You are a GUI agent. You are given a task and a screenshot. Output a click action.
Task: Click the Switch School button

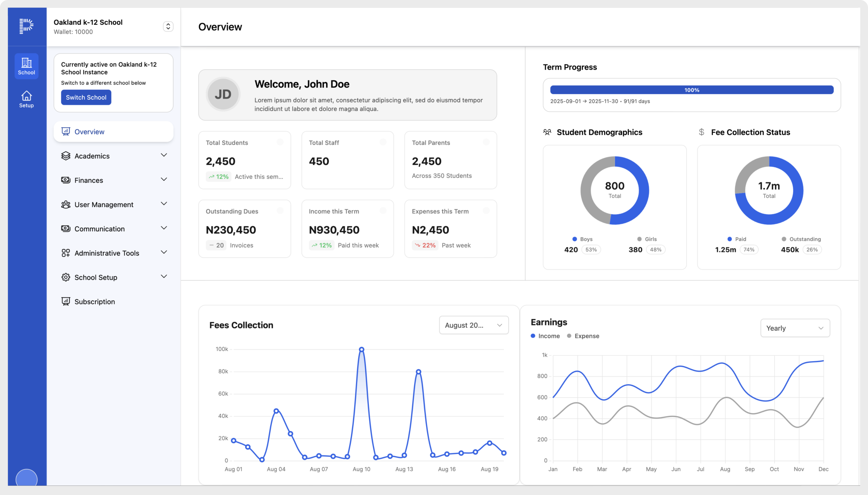coord(86,97)
